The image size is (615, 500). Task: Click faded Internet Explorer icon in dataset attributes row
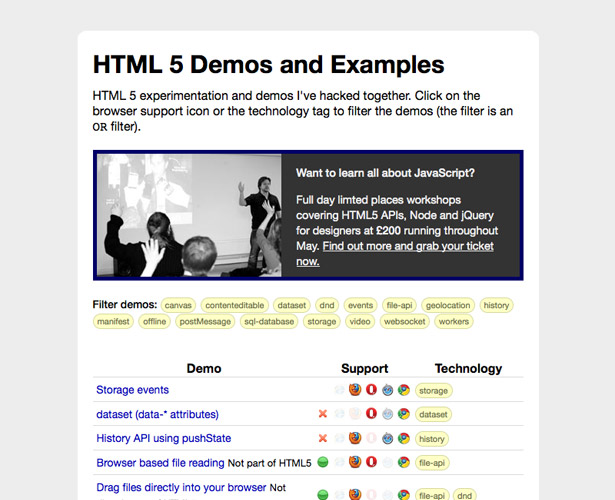339,414
